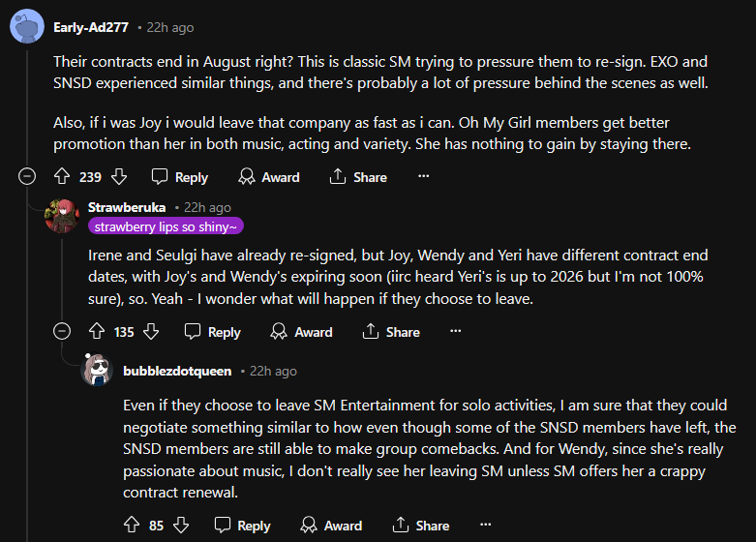Click the purple 'strawberry lips so shiny~' flair
Screen dimensions: 756x542
coord(166,226)
